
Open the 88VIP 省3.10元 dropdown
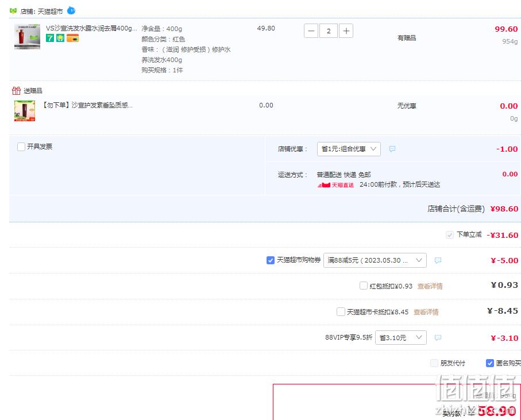pyautogui.click(x=401, y=338)
